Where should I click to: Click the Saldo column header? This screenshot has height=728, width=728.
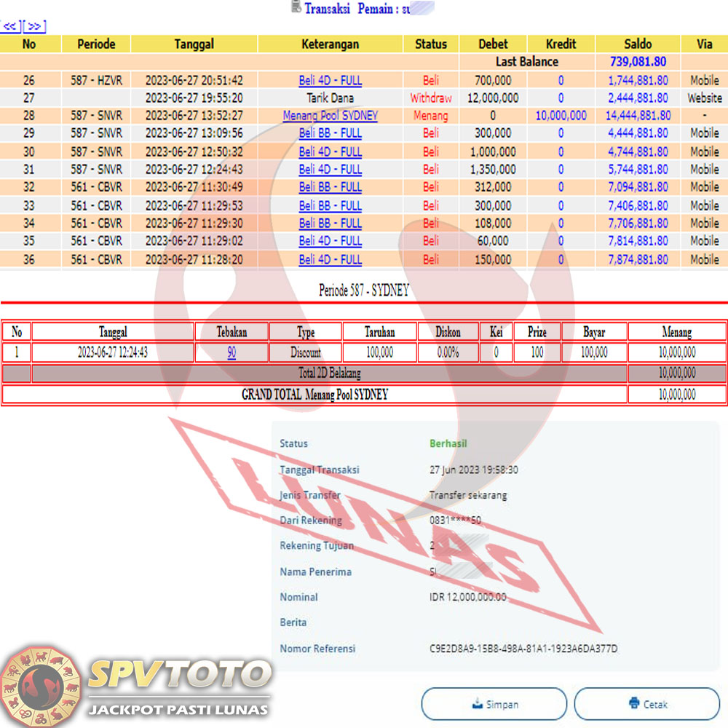pos(638,44)
